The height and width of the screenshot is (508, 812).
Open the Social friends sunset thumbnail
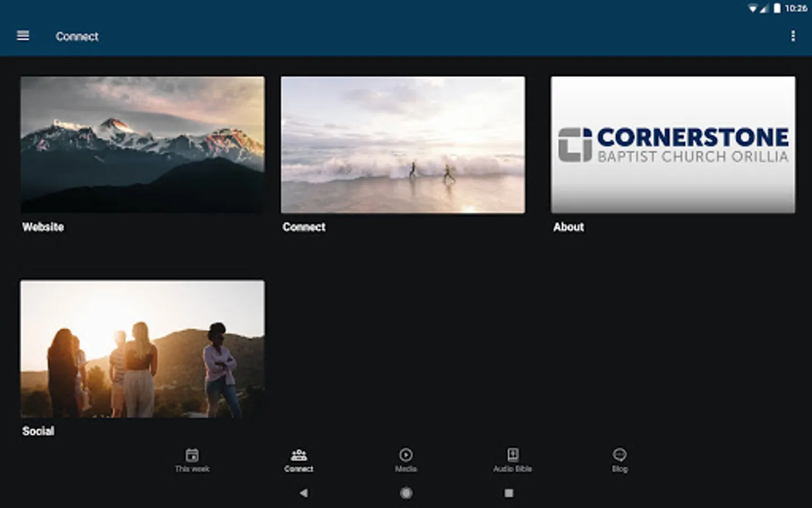click(143, 349)
